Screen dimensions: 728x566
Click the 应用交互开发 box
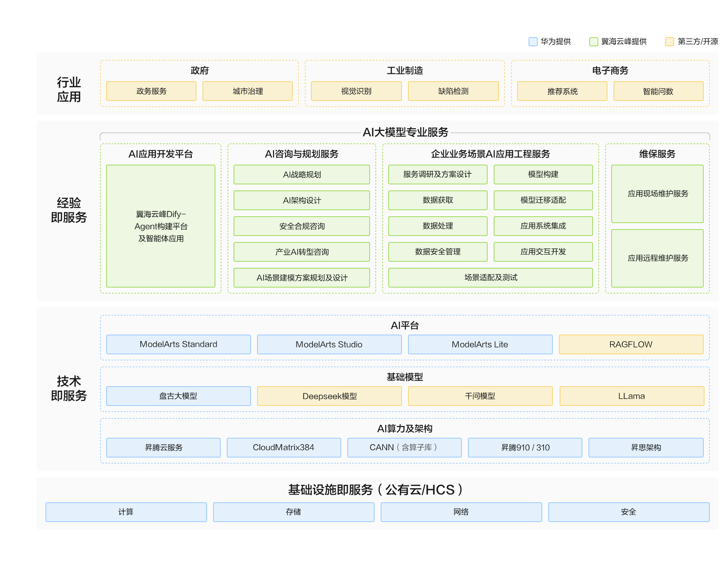543,252
